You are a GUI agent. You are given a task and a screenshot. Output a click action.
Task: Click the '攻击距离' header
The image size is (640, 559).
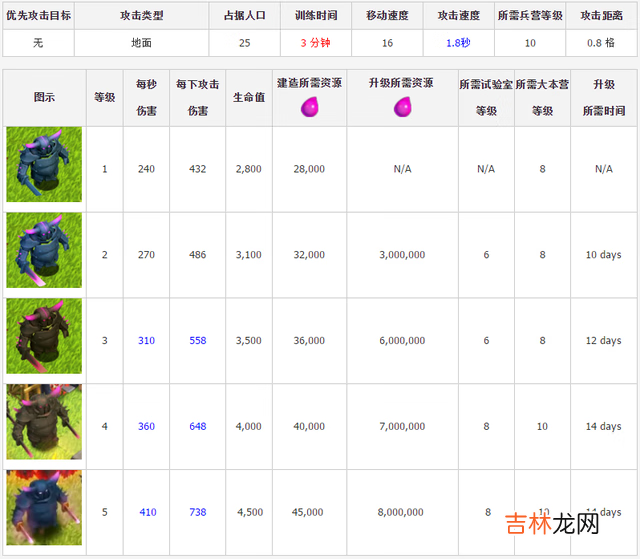coord(602,16)
